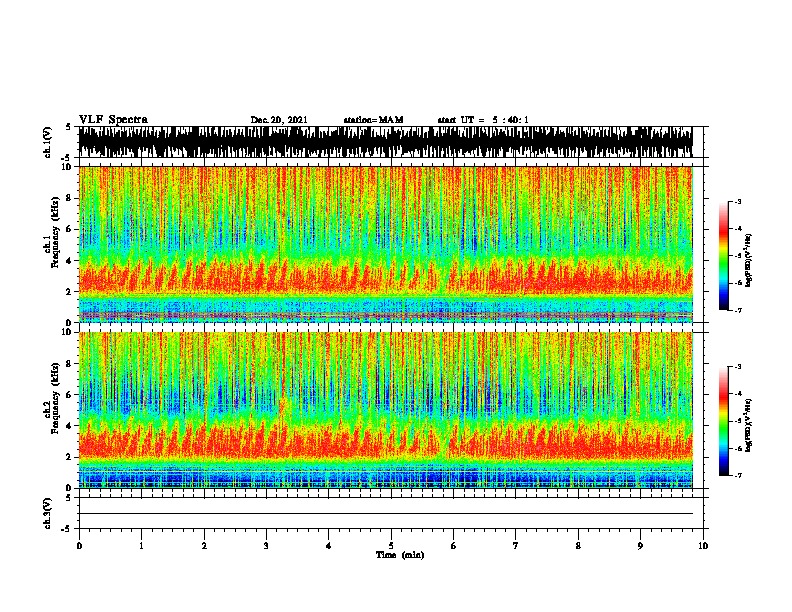Click the log(PSD) label beside ch.1 color bar

click(749, 260)
